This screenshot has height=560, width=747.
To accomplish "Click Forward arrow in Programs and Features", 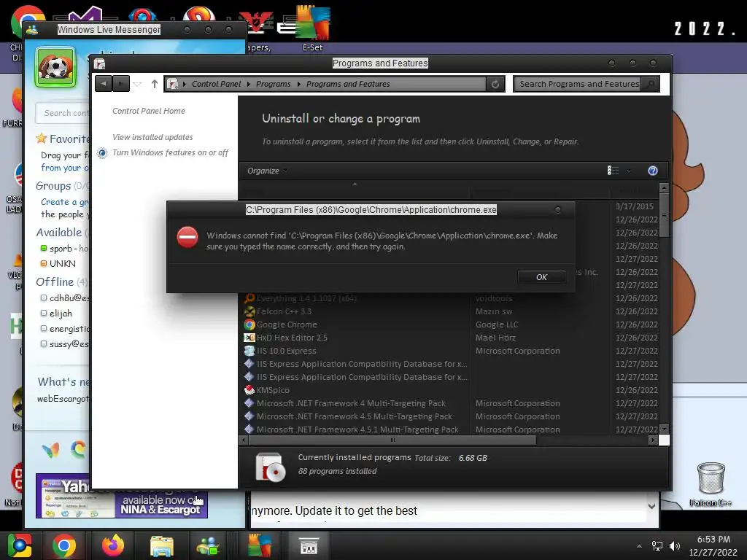I will point(121,84).
